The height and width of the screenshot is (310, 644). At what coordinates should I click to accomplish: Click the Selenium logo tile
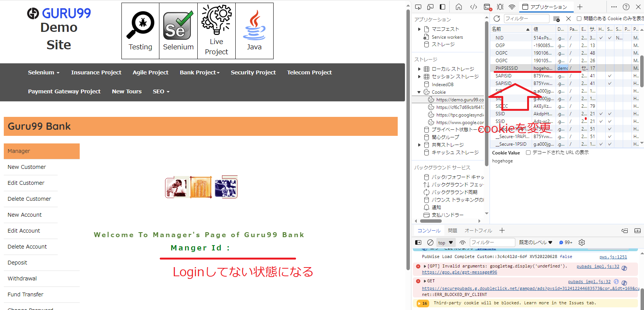[178, 31]
